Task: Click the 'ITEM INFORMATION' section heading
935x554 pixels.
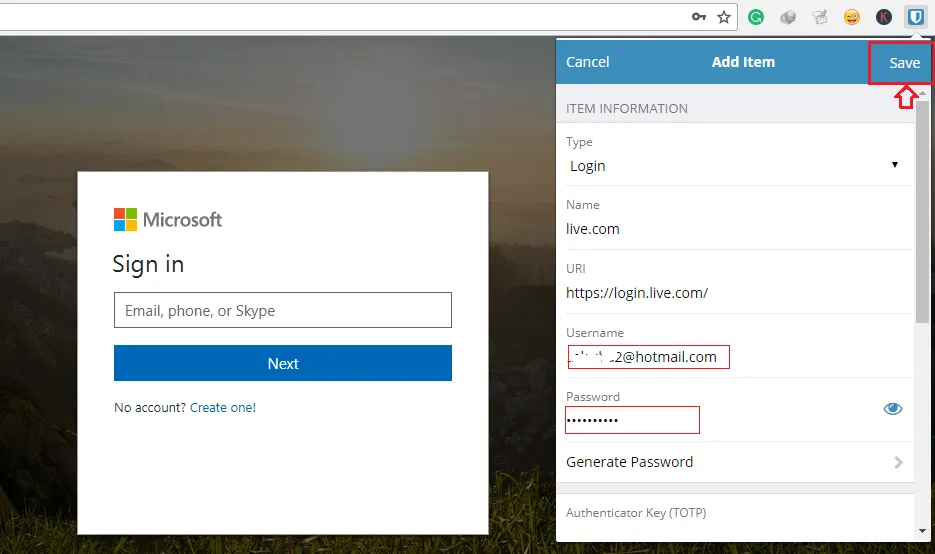Action: [x=627, y=109]
